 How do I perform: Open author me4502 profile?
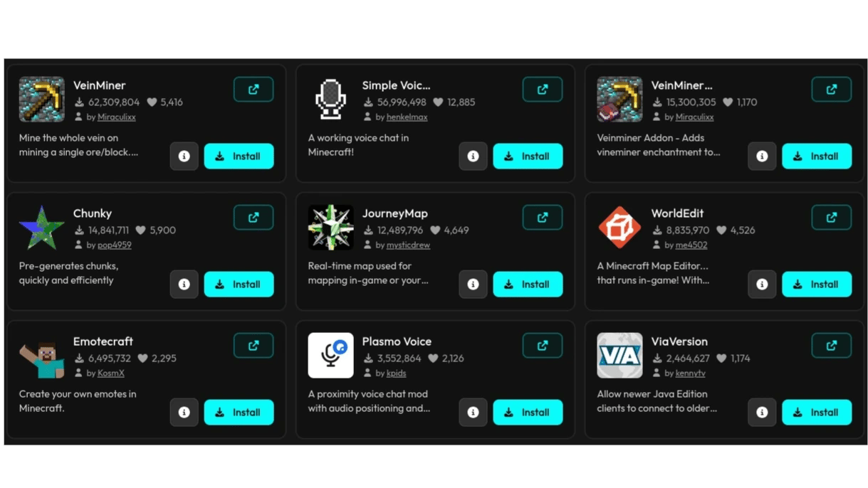point(691,245)
